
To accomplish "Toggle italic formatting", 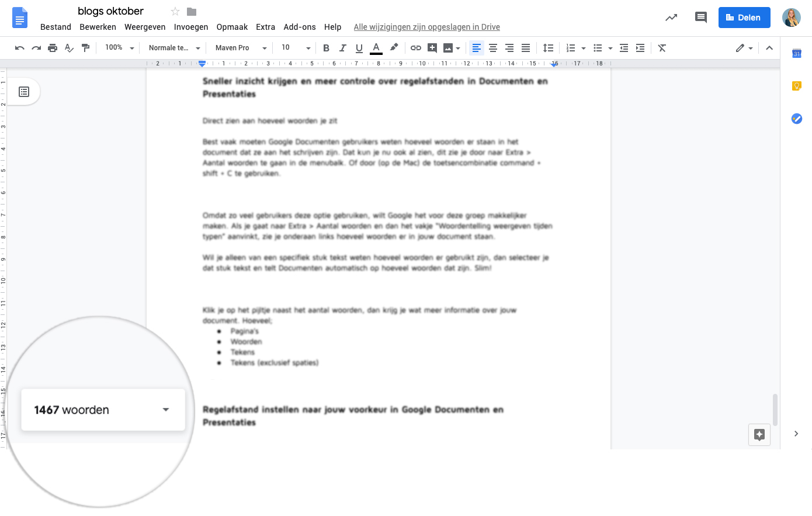I will click(343, 48).
